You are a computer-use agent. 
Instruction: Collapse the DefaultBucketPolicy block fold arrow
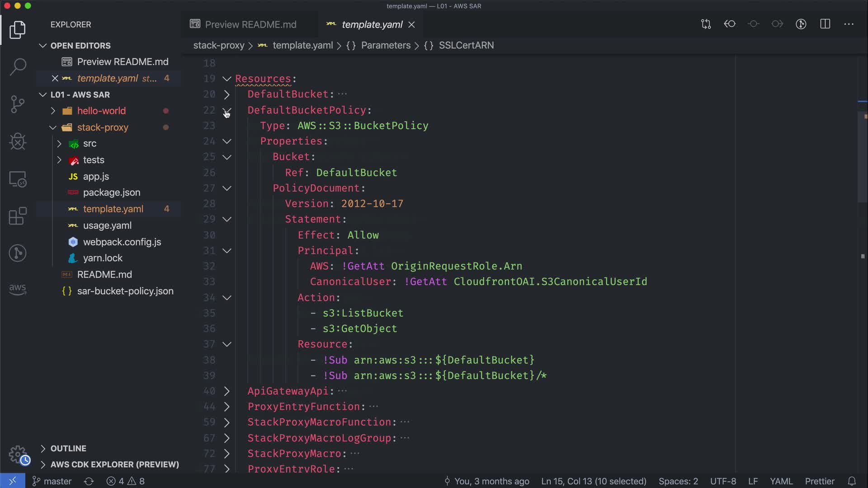227,110
